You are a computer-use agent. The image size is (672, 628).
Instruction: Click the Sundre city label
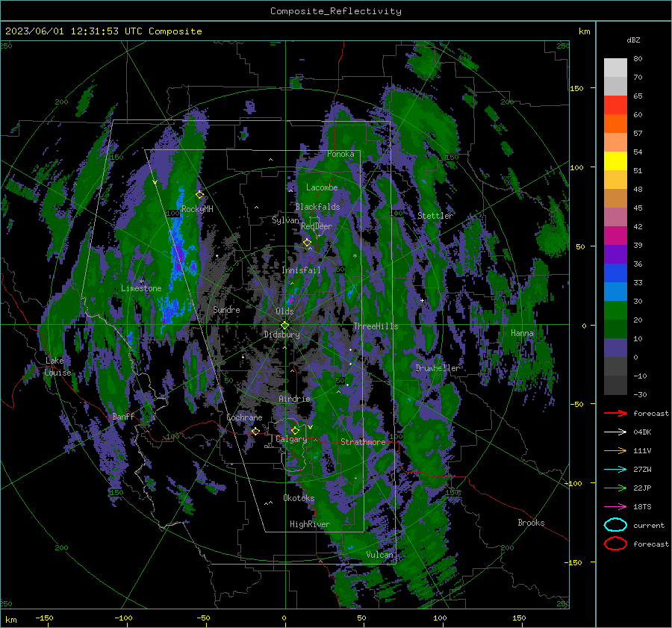coord(226,309)
